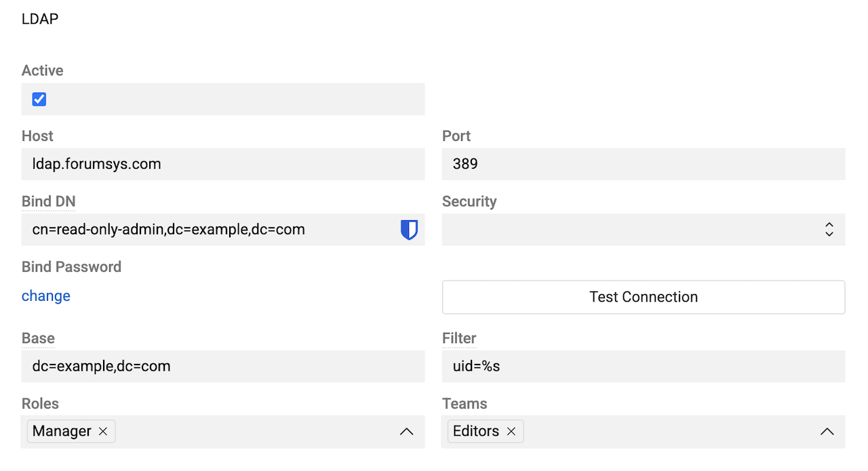Click the LDAP section heading
This screenshot has height=471, width=868.
(39, 19)
